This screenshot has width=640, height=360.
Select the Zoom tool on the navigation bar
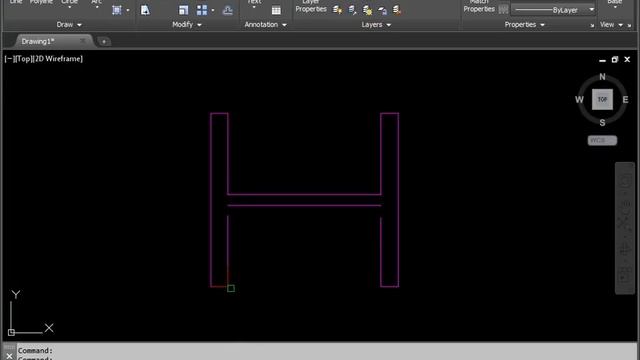click(625, 222)
